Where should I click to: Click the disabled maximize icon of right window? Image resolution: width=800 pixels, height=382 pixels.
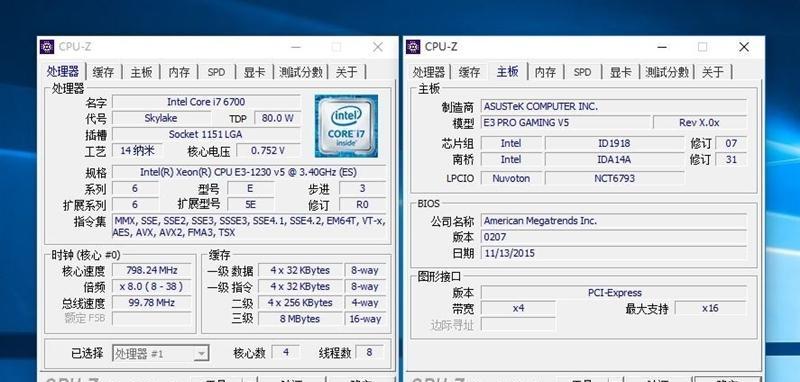pos(703,47)
